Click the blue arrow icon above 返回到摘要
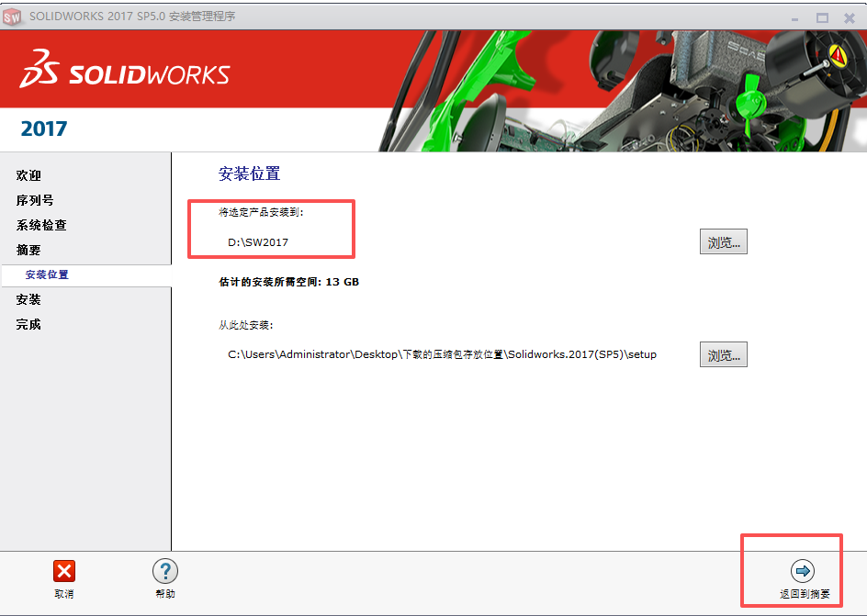The width and height of the screenshot is (867, 616). tap(803, 569)
